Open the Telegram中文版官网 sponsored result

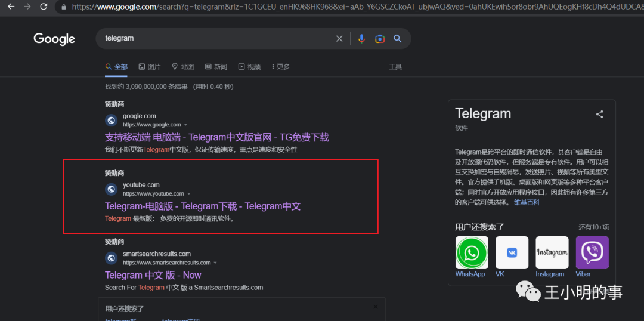pyautogui.click(x=217, y=137)
